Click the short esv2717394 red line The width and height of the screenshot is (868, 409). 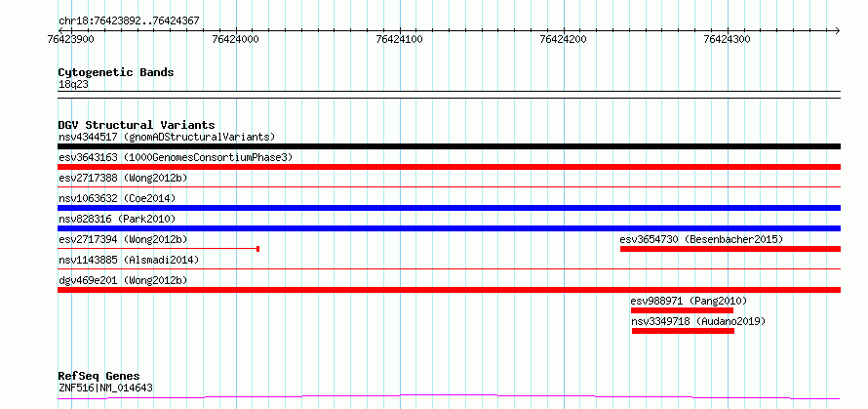158,249
